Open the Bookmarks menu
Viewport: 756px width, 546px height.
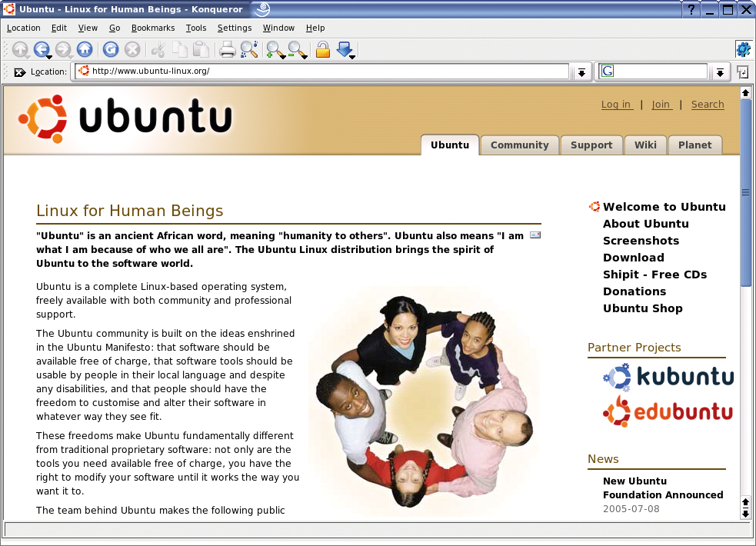[153, 28]
